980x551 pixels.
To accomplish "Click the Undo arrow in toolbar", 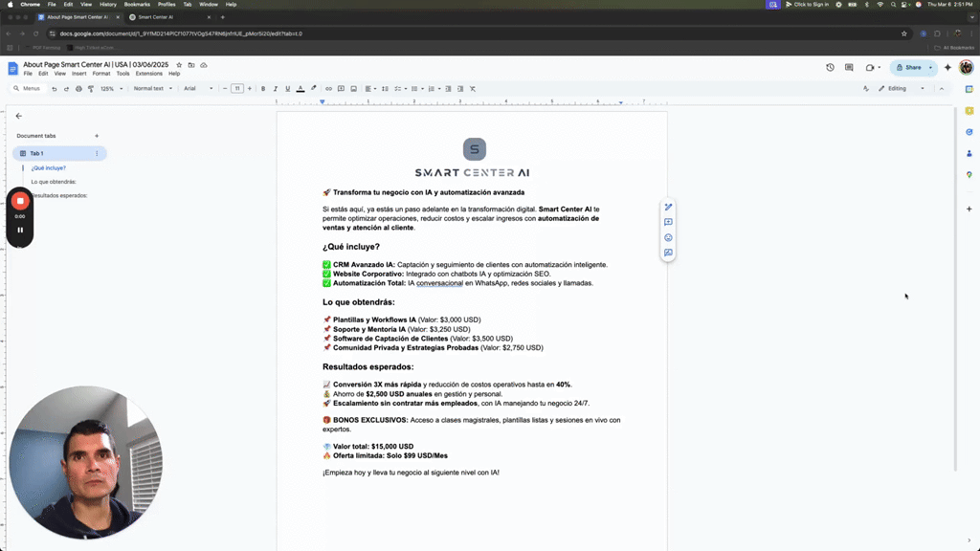I will pos(55,89).
